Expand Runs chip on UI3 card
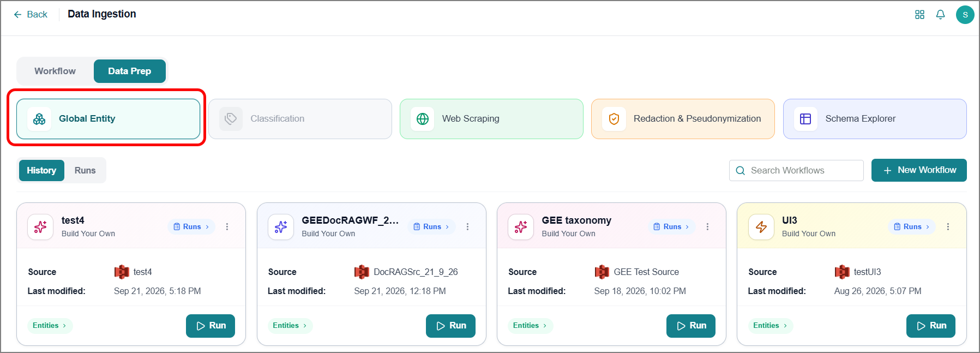The width and height of the screenshot is (980, 353). pos(912,226)
